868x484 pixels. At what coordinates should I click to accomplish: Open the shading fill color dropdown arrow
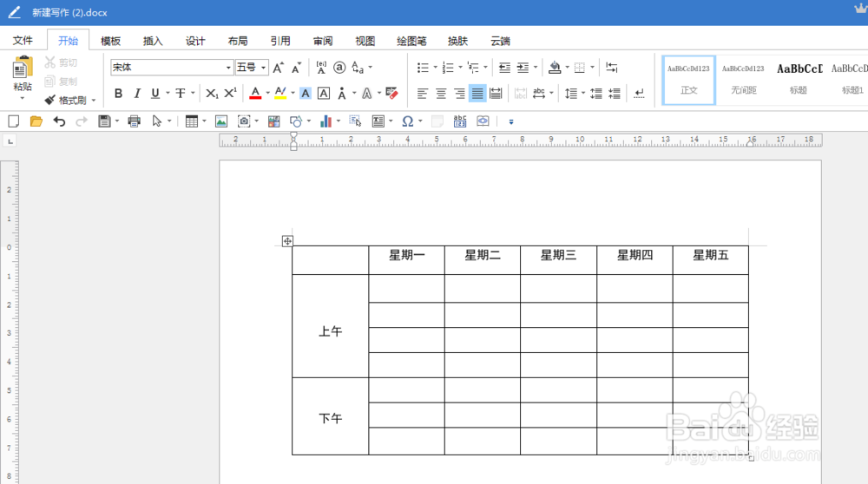point(567,68)
